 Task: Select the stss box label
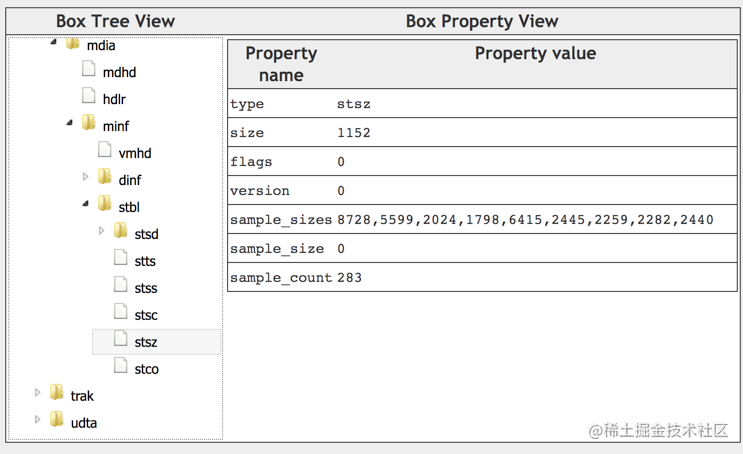(146, 289)
